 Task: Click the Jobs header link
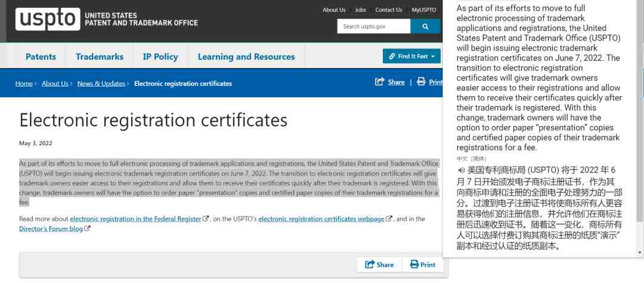pyautogui.click(x=360, y=10)
